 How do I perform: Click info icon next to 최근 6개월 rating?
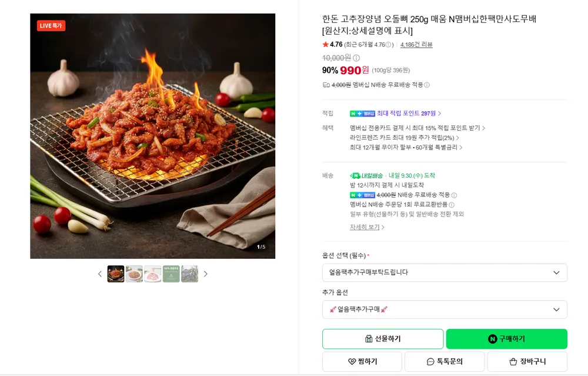click(388, 45)
